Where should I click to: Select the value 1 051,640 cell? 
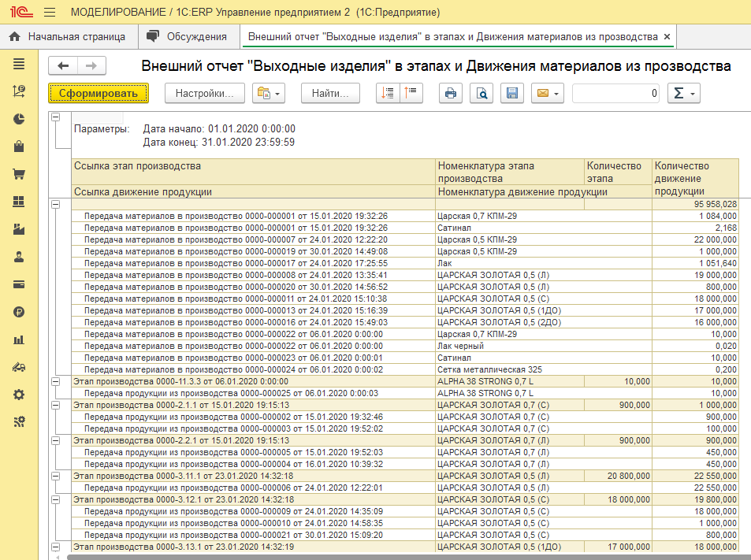click(x=695, y=263)
